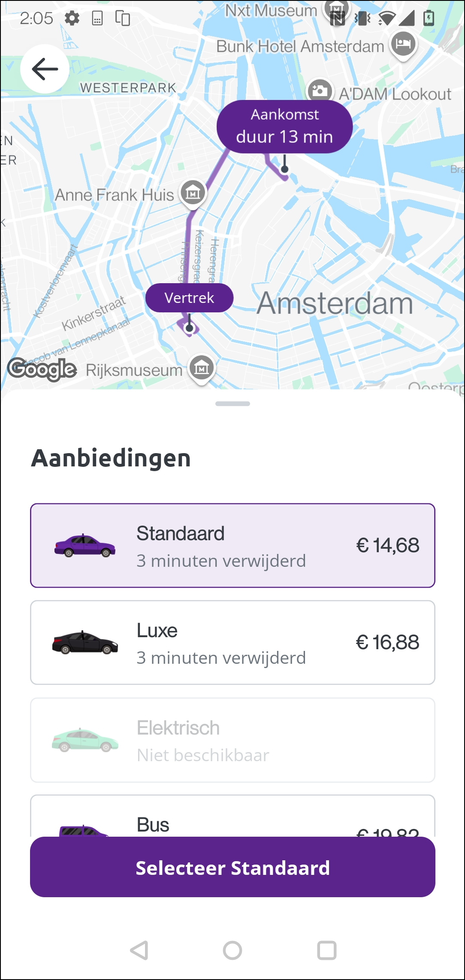Open the Google logo link

click(x=42, y=369)
